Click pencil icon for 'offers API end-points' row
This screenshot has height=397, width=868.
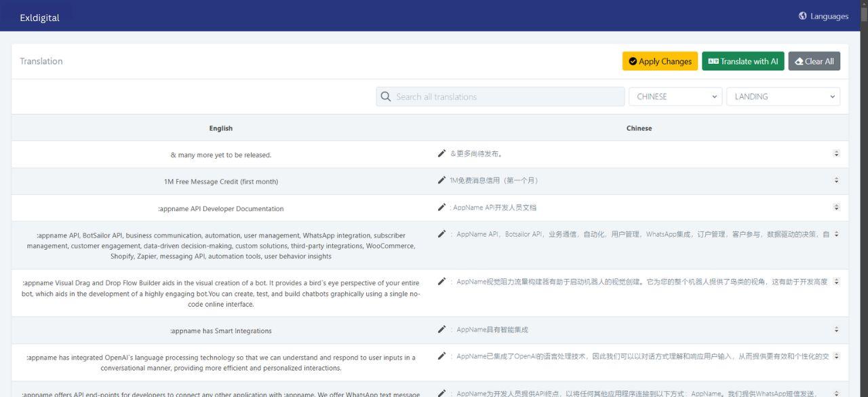(x=441, y=393)
